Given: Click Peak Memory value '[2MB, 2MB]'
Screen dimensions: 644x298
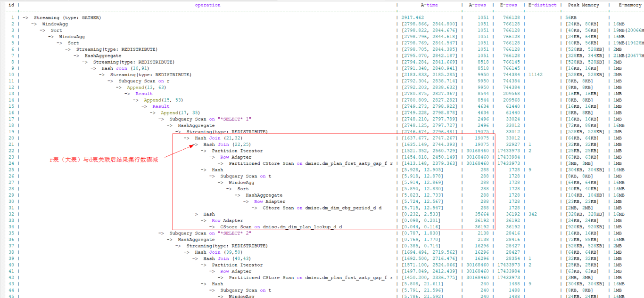Looking at the screenshot, I should (x=580, y=208).
